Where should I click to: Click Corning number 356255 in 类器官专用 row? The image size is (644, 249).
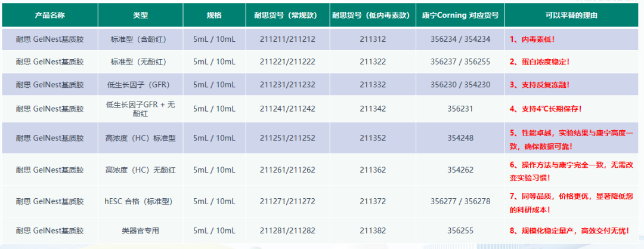click(x=460, y=231)
